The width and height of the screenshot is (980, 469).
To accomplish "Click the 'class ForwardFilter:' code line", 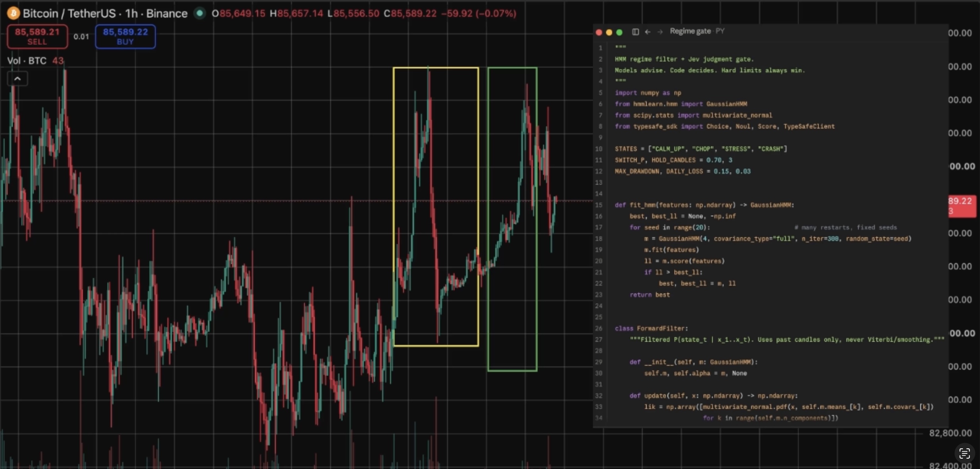I will tap(651, 329).
